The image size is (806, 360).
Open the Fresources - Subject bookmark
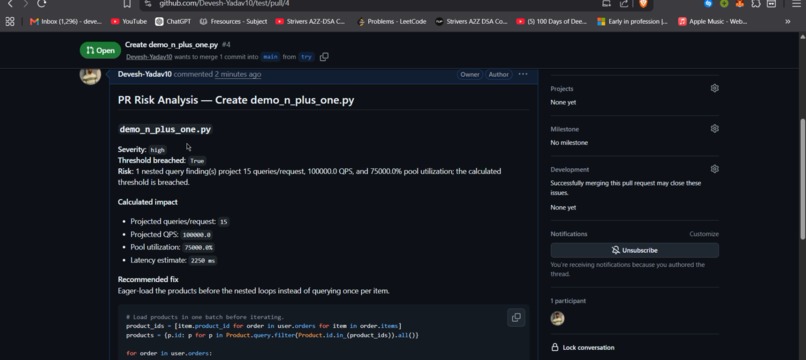pyautogui.click(x=233, y=22)
